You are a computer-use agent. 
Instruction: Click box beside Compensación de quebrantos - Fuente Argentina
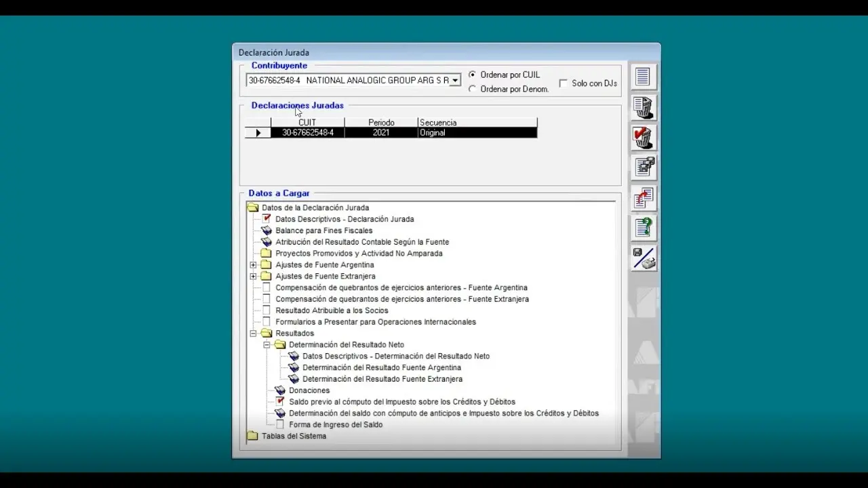[x=267, y=287]
